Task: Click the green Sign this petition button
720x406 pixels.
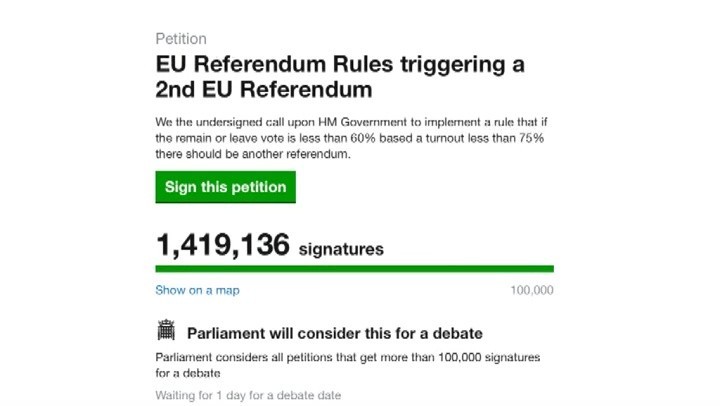Action: point(225,187)
